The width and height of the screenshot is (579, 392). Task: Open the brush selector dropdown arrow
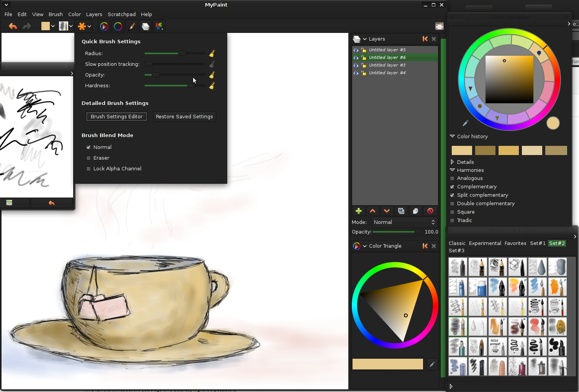pos(71,26)
